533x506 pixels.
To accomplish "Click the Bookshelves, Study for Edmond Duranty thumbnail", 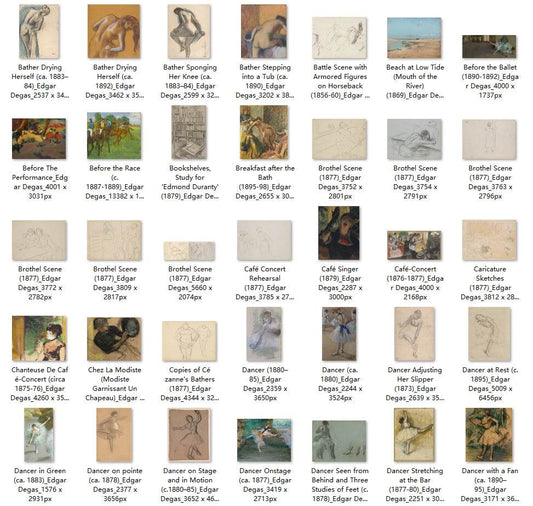I will pyautogui.click(x=189, y=132).
